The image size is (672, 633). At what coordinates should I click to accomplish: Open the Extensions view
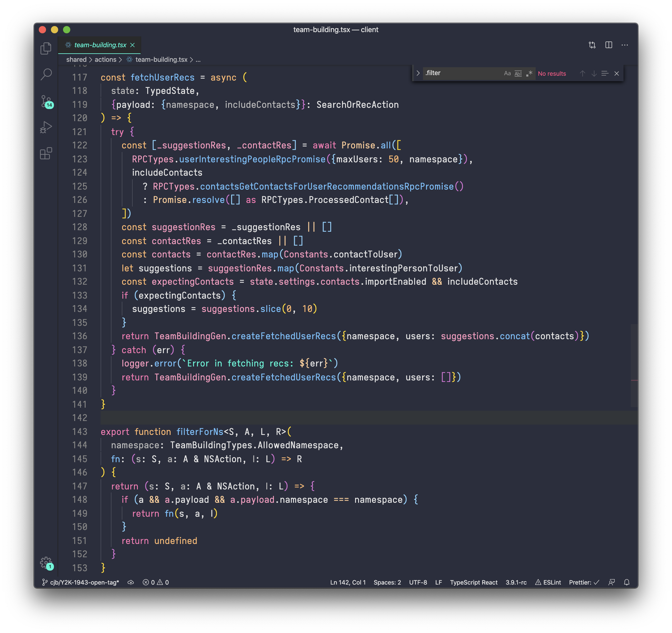coord(46,154)
